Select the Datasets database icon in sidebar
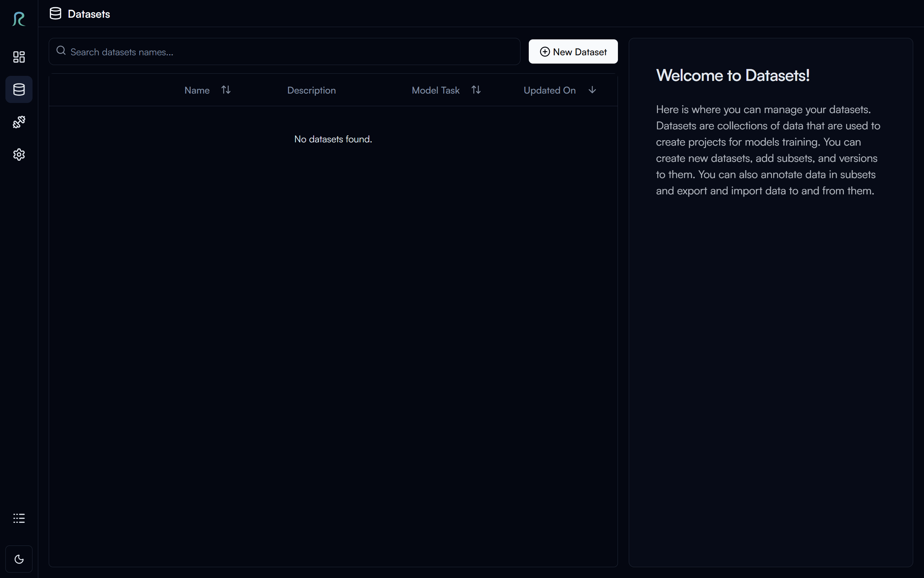This screenshot has width=924, height=578. point(19,90)
